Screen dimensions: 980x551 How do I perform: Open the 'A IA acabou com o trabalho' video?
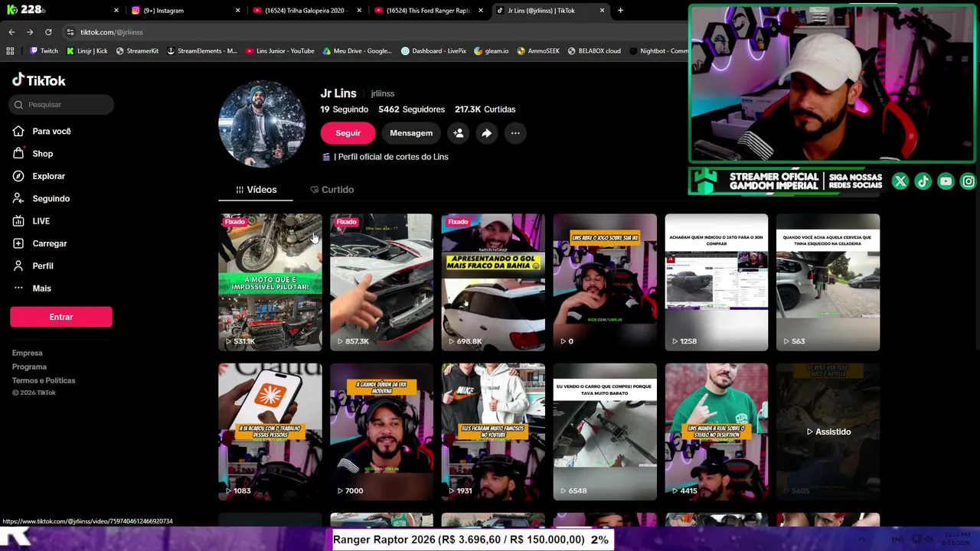(269, 432)
